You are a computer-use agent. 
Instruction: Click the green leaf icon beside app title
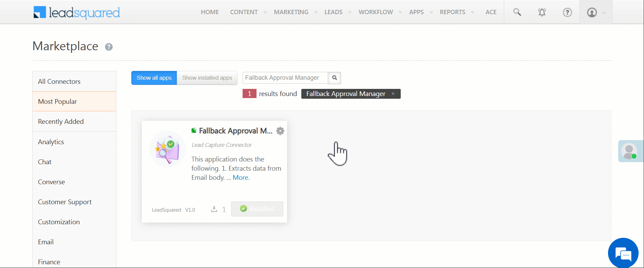click(x=194, y=131)
